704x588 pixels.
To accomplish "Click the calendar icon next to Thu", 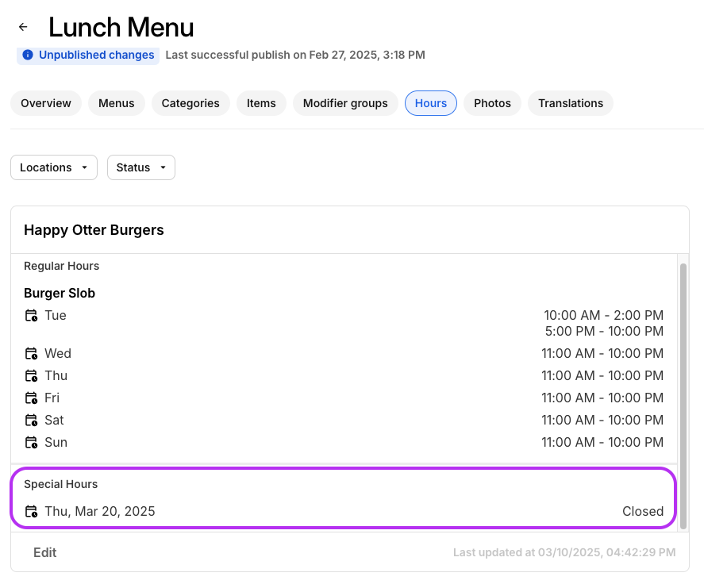I will 31,376.
